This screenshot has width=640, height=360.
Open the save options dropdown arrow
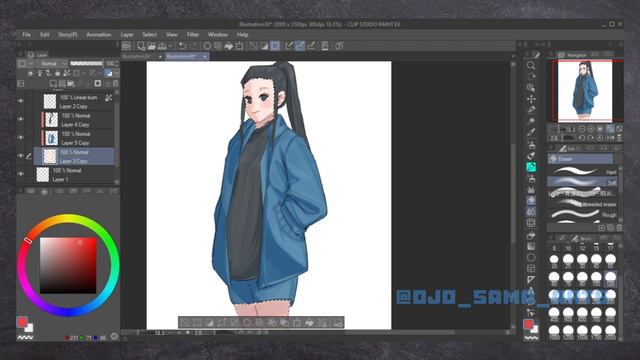click(x=170, y=46)
